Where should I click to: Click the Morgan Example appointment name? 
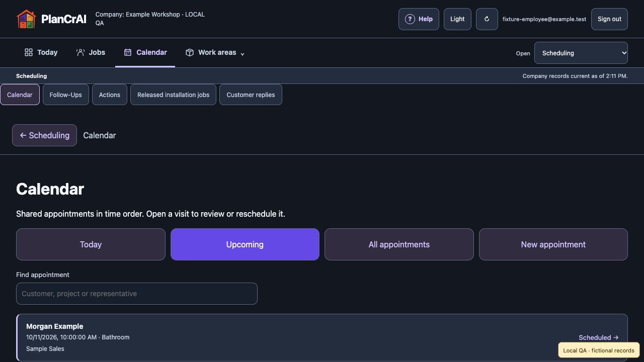(55, 326)
